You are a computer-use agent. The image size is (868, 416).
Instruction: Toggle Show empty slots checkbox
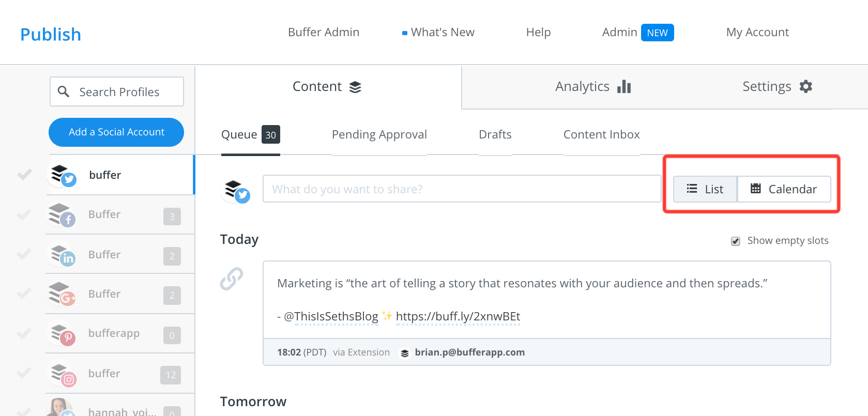[736, 241]
